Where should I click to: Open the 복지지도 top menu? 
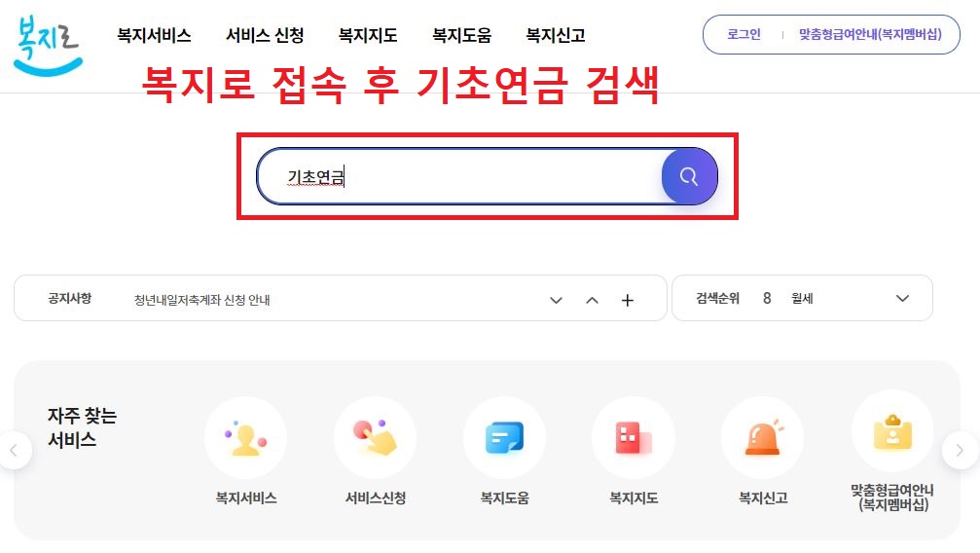(x=368, y=36)
